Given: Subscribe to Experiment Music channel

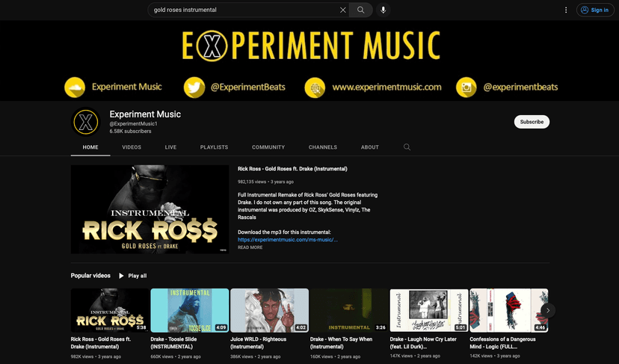Looking at the screenshot, I should tap(532, 122).
